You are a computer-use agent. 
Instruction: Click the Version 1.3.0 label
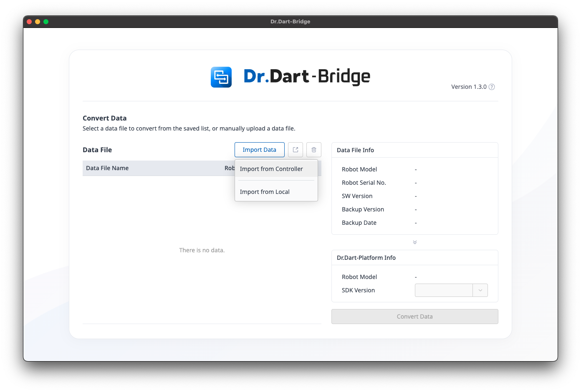(469, 87)
